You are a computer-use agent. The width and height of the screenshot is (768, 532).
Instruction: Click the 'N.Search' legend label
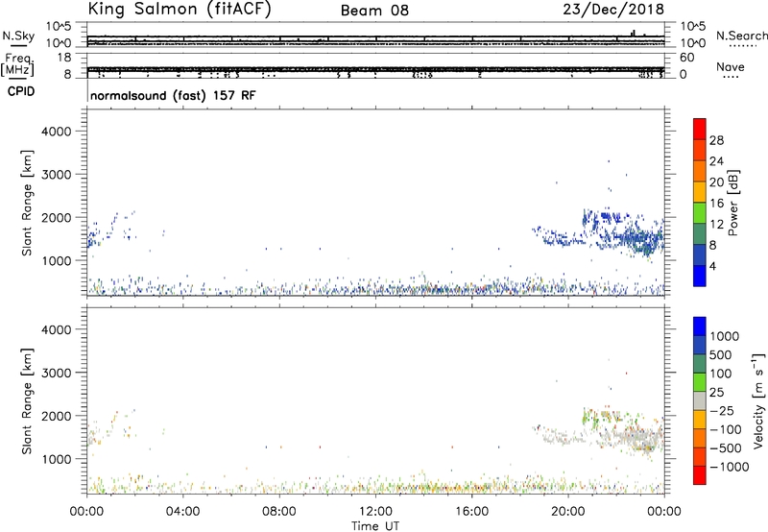[x=741, y=36]
